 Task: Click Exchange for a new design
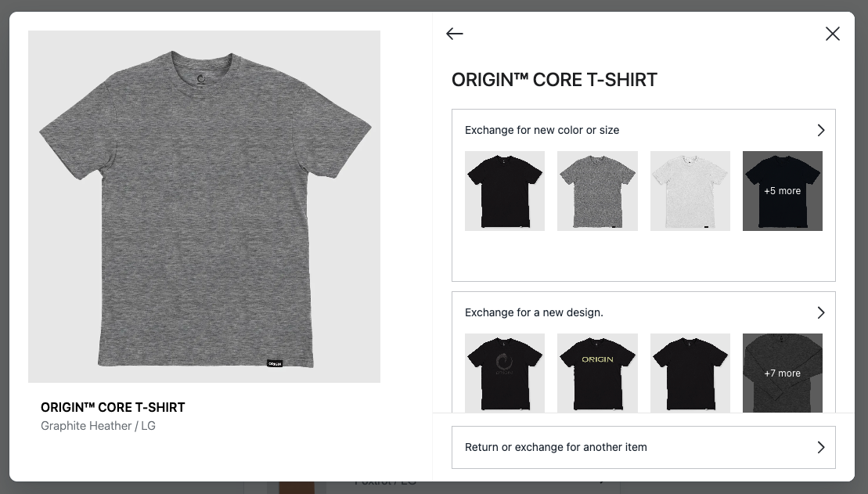[535, 313]
